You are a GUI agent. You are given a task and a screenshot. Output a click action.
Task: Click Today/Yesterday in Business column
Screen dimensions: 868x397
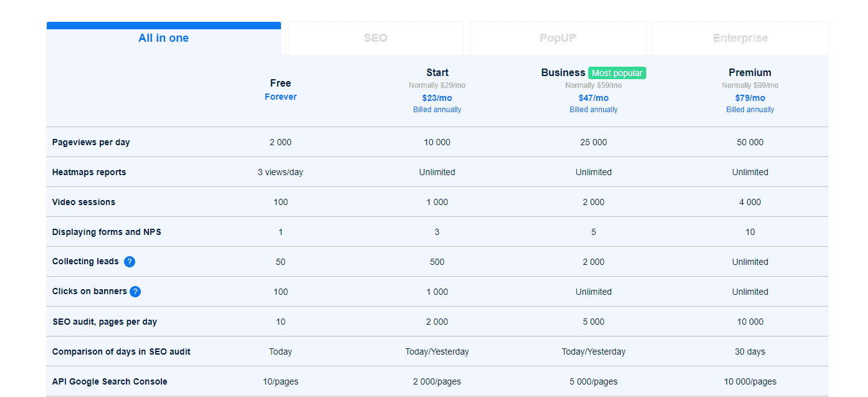[594, 352]
